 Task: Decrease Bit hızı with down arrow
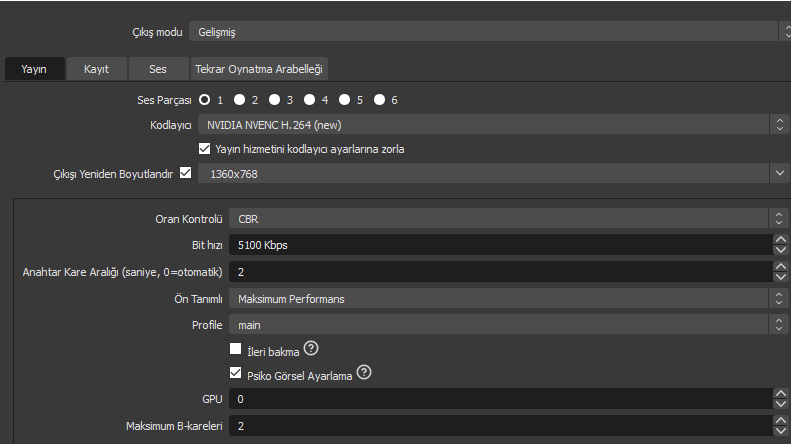coord(780,250)
